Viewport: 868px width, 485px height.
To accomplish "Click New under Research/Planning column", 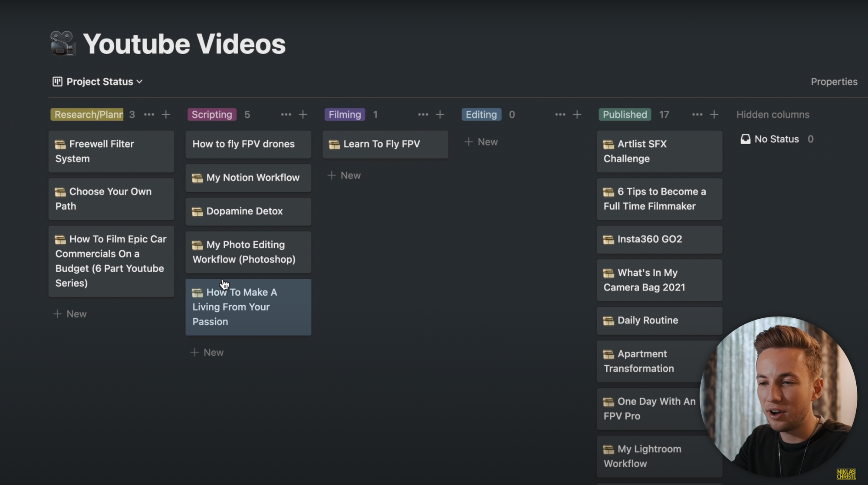I will click(x=70, y=314).
